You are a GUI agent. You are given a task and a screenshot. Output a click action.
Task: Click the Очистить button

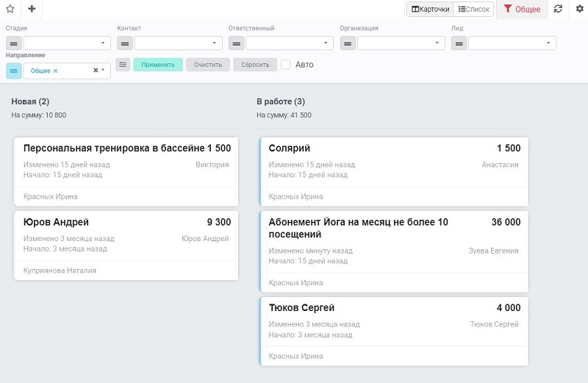[x=208, y=65]
